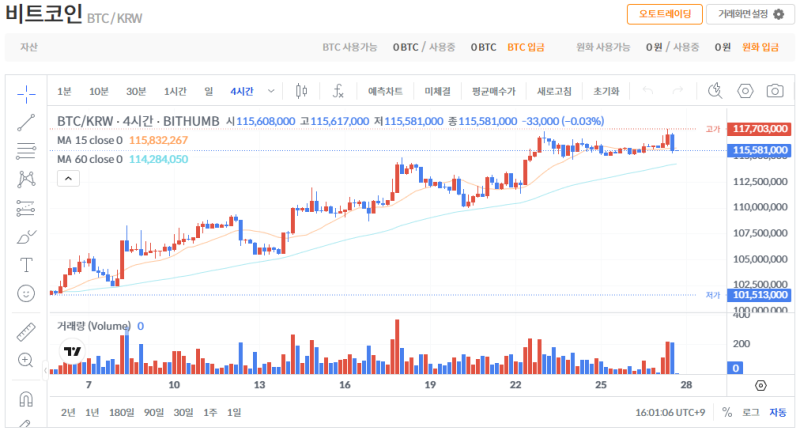Click the TradingView logo
Viewport: 800px width, 431px height.
tap(72, 351)
